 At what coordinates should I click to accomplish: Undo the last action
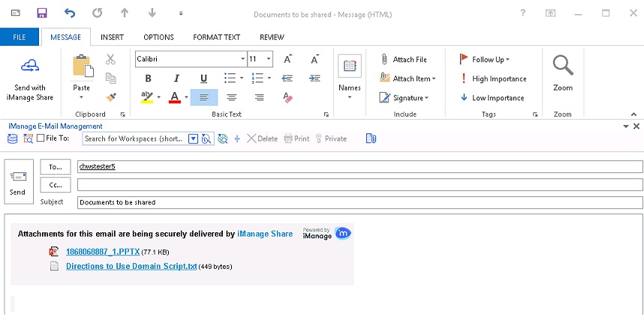coord(70,13)
